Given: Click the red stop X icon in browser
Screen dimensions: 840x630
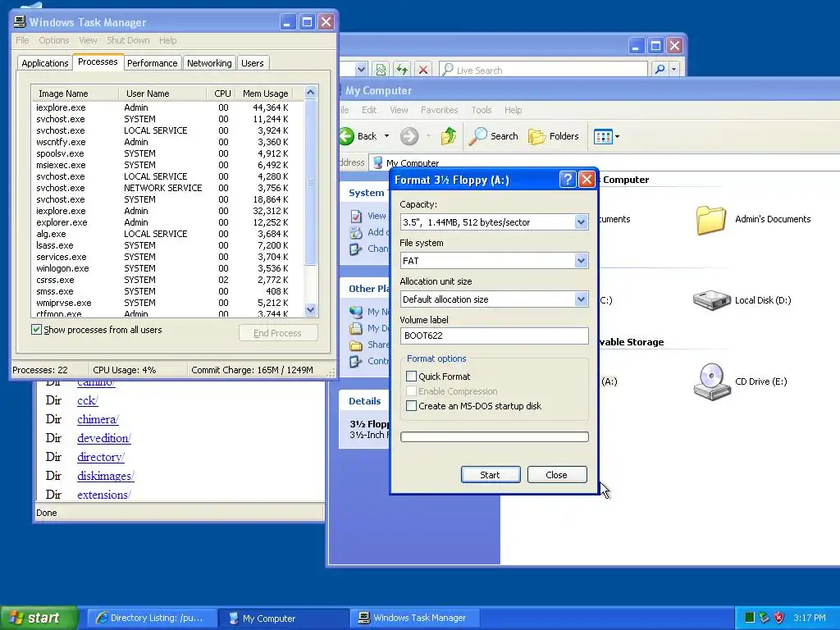Looking at the screenshot, I should pos(423,70).
